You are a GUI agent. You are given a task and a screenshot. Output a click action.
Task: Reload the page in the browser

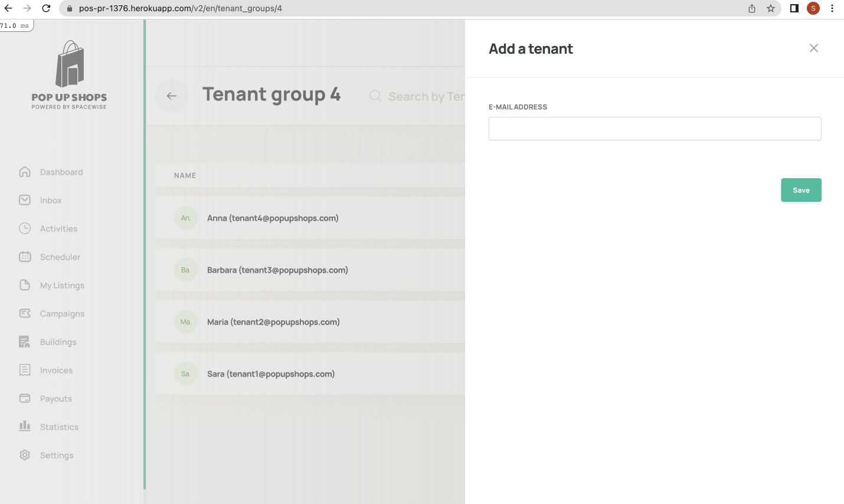pyautogui.click(x=46, y=8)
